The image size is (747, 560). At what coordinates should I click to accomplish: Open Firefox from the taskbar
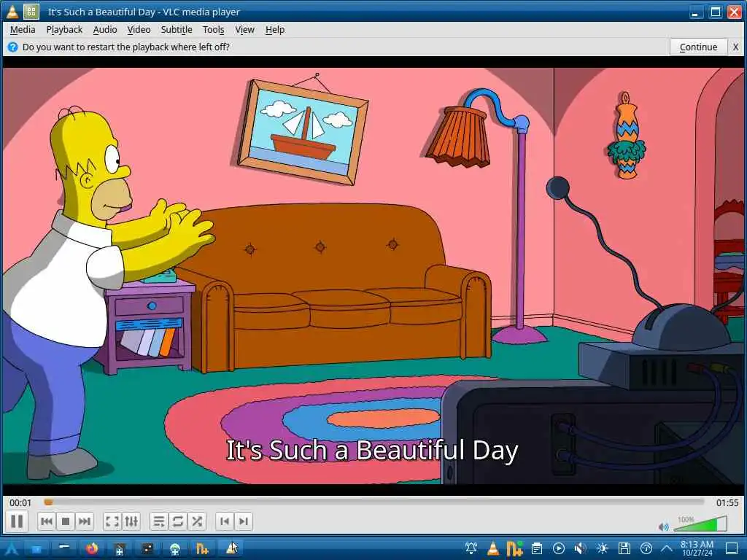[91, 549]
